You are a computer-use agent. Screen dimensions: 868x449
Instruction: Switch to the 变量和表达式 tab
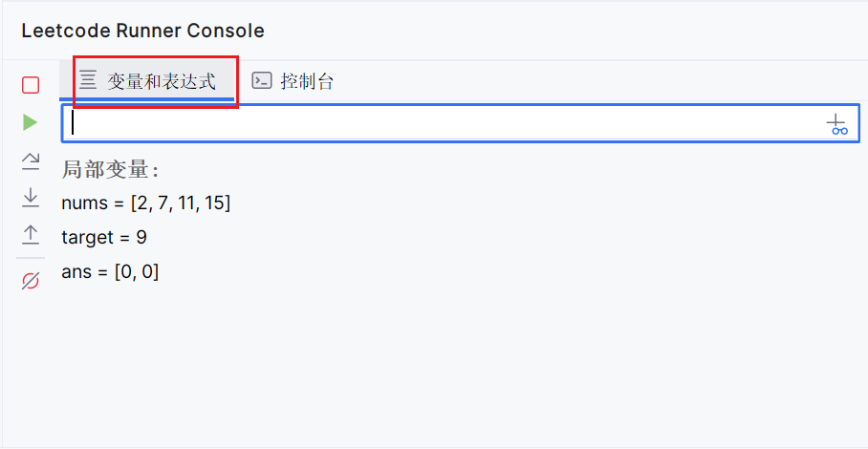[147, 81]
